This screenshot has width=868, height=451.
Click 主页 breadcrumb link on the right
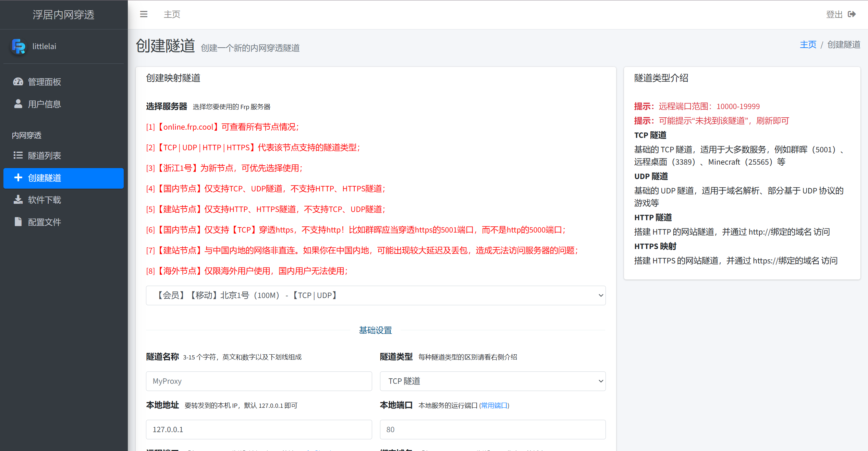pyautogui.click(x=808, y=44)
